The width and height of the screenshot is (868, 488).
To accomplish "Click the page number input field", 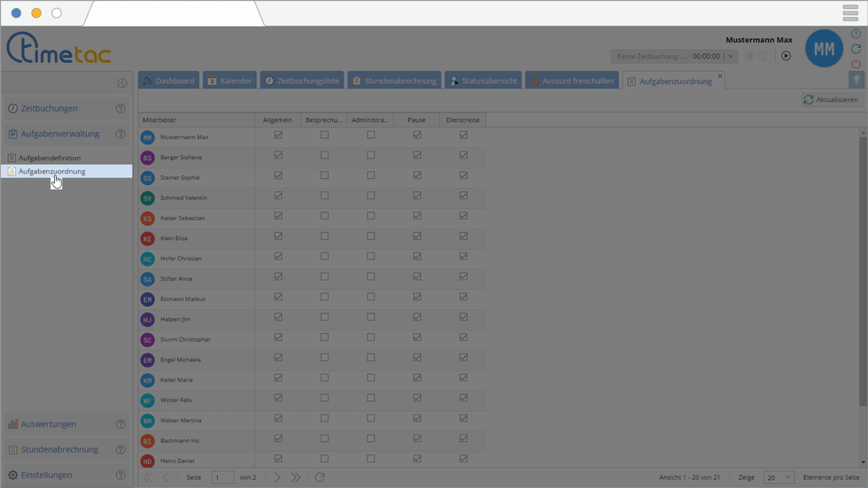I will tap(222, 477).
